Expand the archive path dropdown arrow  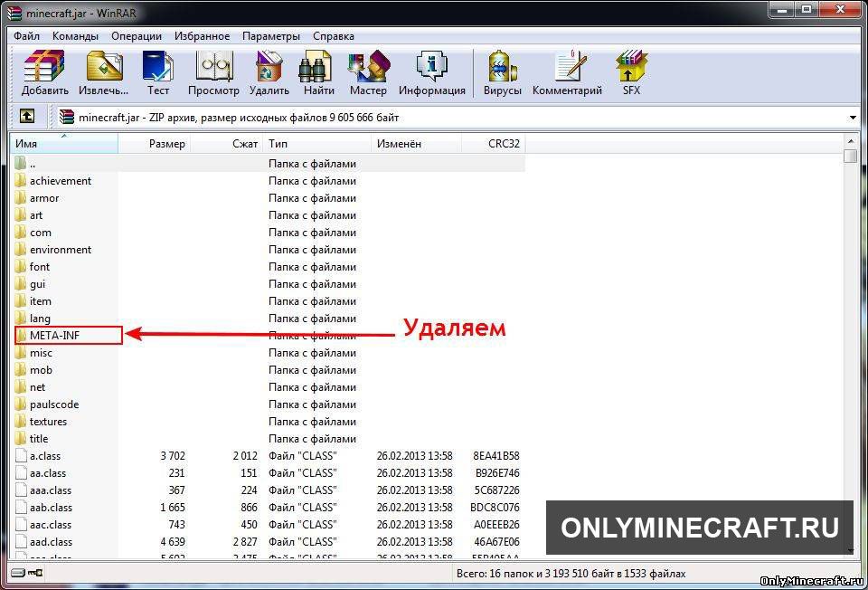pyautogui.click(x=853, y=118)
